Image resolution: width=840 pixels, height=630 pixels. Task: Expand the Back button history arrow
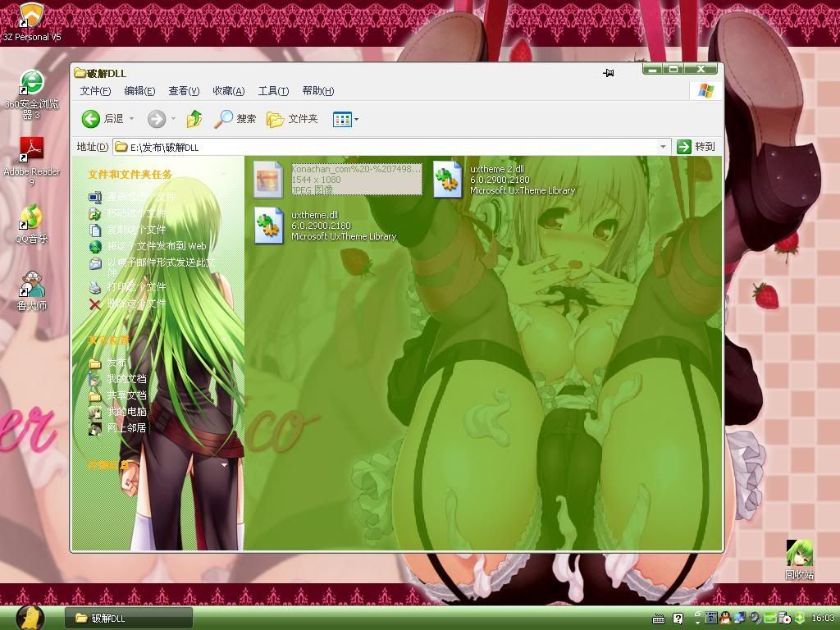tap(131, 118)
